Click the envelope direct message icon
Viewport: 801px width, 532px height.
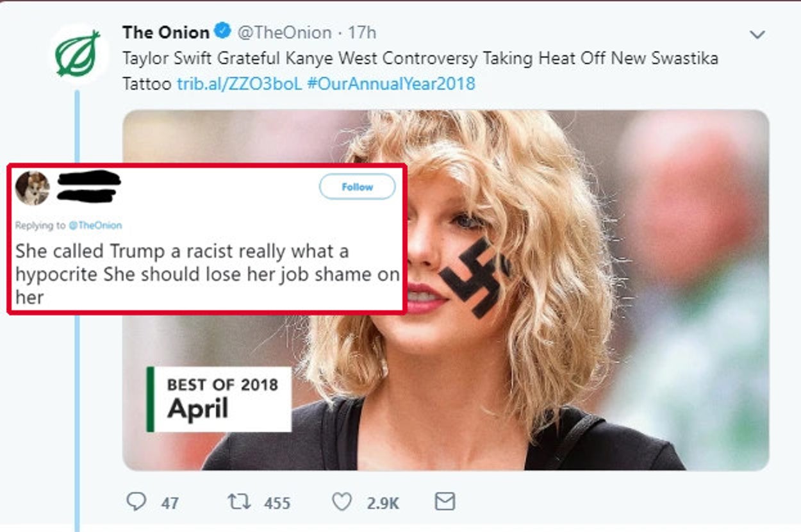click(445, 501)
